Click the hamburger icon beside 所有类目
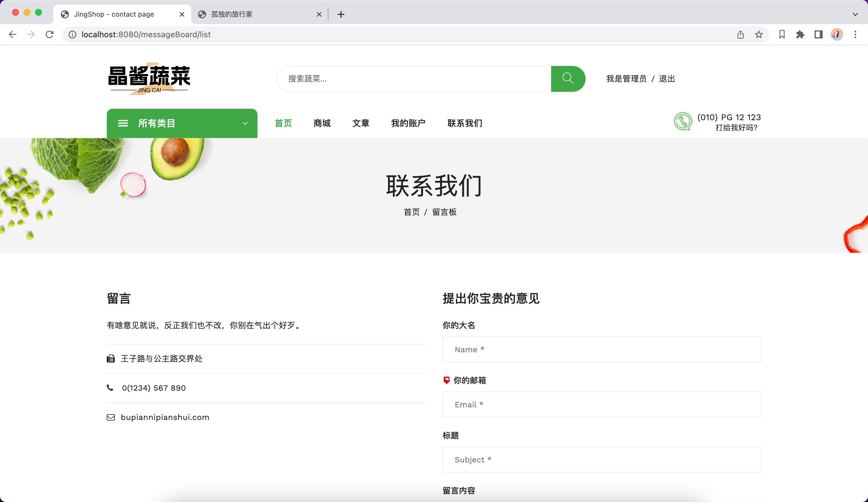 coord(123,123)
